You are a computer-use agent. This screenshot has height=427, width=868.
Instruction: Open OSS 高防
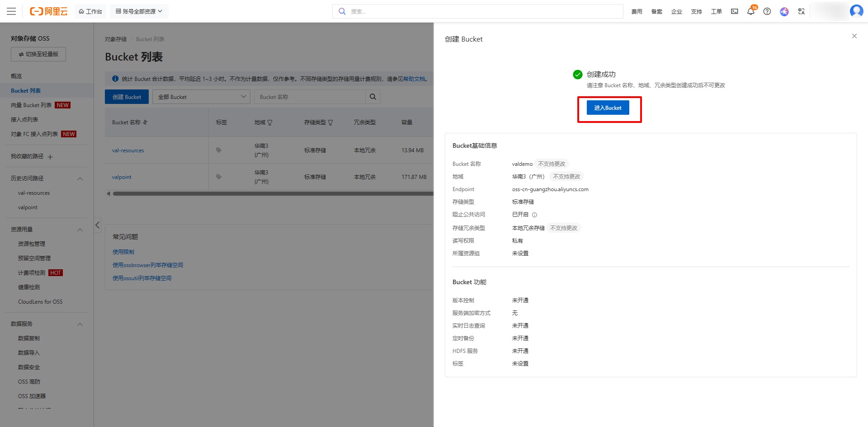click(x=29, y=382)
